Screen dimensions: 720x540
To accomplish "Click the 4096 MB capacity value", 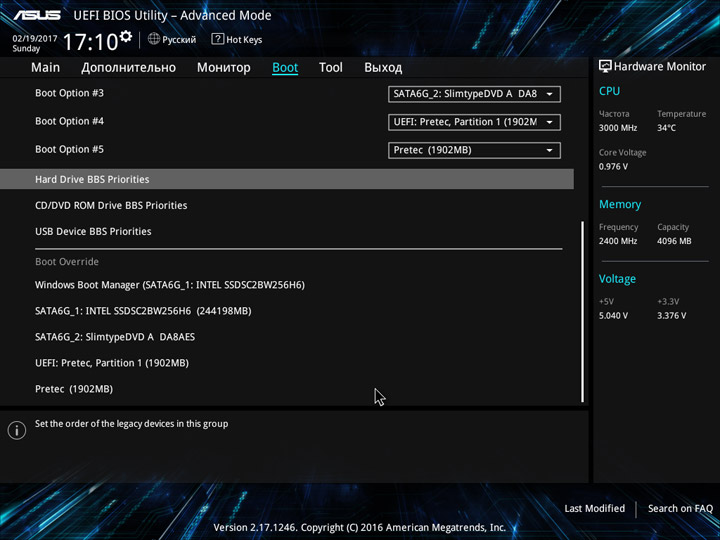I will click(674, 241).
